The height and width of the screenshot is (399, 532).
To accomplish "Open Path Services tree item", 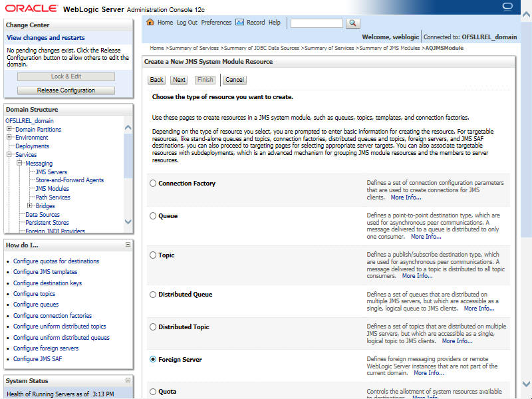I will (x=53, y=198).
